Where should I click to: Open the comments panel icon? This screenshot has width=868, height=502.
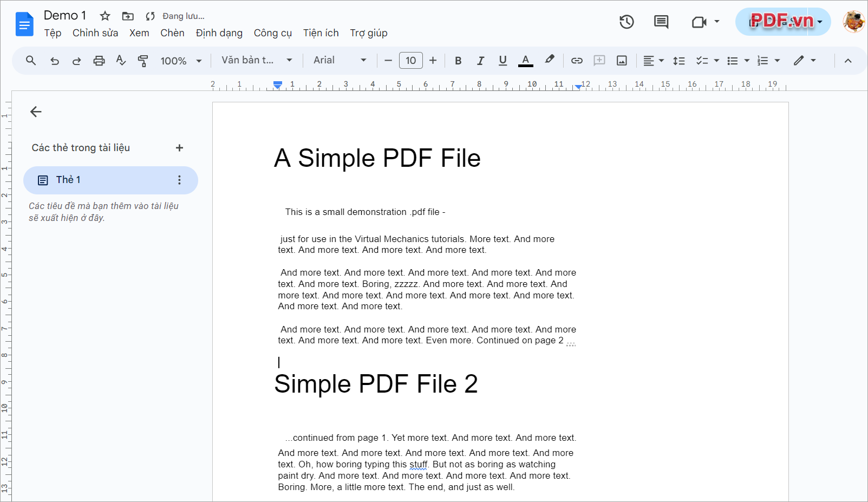tap(661, 22)
